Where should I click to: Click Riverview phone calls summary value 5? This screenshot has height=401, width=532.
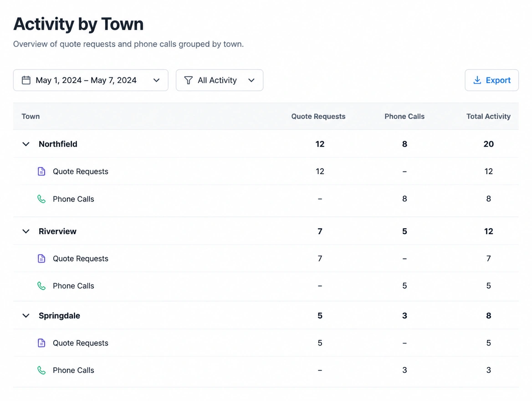(404, 231)
